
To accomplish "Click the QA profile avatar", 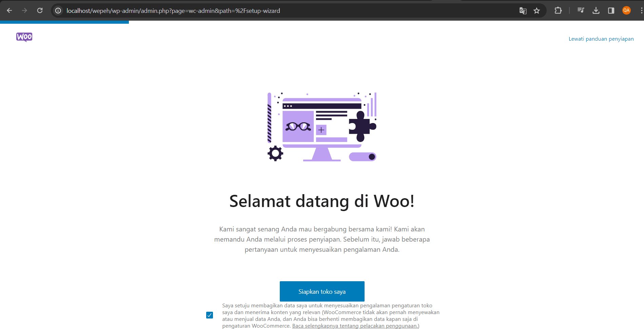I will pos(626,11).
